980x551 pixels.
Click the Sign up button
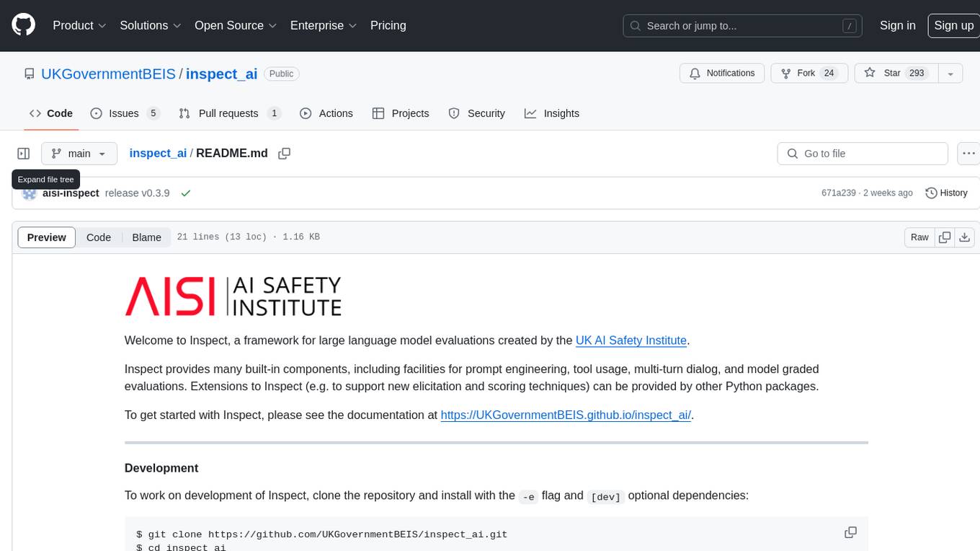tap(954, 25)
